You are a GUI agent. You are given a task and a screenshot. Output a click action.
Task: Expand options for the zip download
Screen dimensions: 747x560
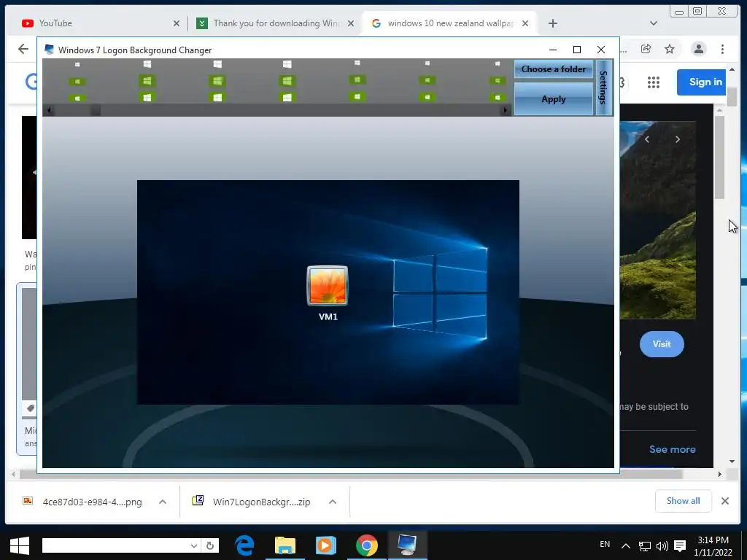click(x=333, y=502)
